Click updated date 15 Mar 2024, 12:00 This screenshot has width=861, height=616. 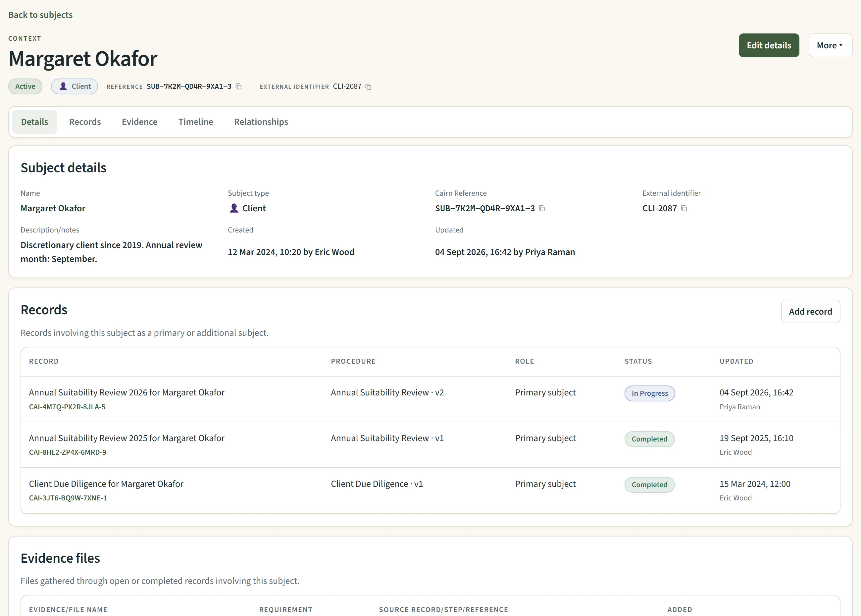pos(755,484)
